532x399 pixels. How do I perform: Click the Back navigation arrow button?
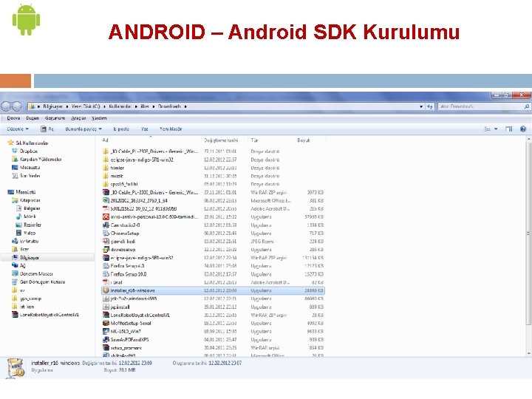(6, 106)
